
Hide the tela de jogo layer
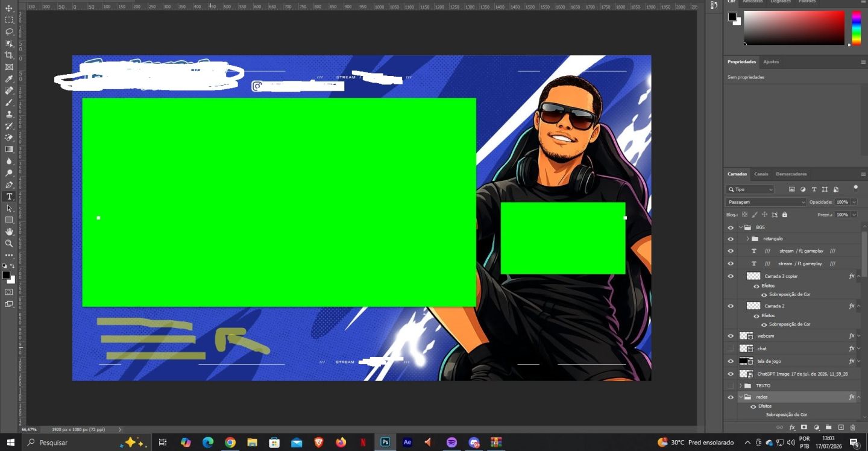click(731, 361)
